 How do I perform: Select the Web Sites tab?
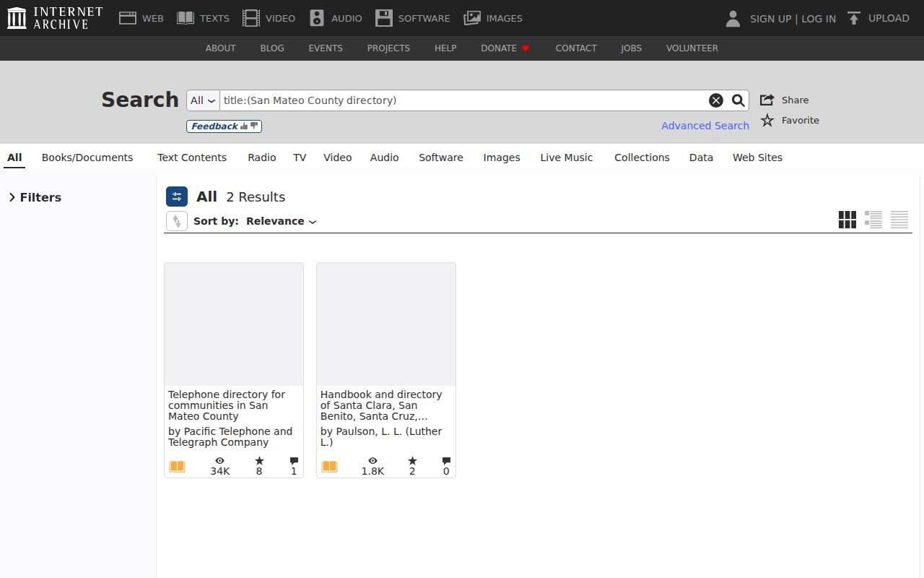(x=757, y=158)
